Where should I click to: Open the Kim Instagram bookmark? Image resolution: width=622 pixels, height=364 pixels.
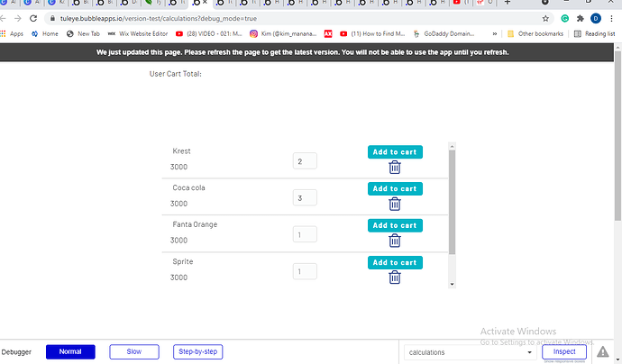[283, 33]
